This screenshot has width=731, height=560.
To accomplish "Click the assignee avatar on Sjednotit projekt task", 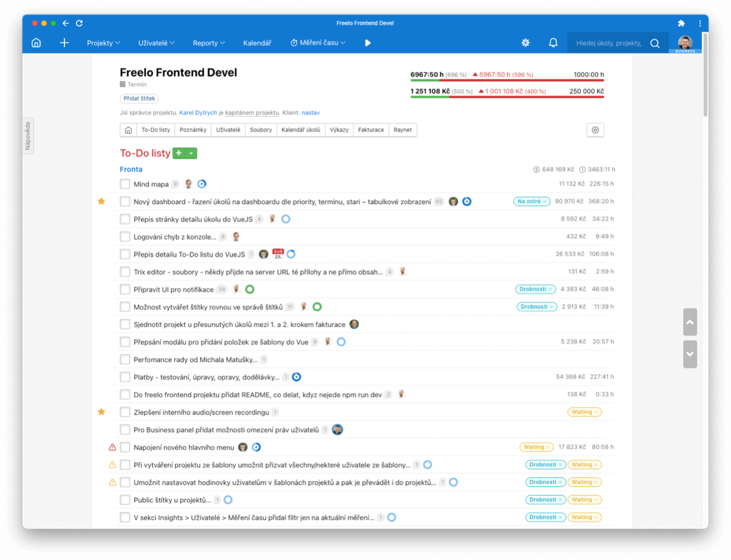I will 354,324.
